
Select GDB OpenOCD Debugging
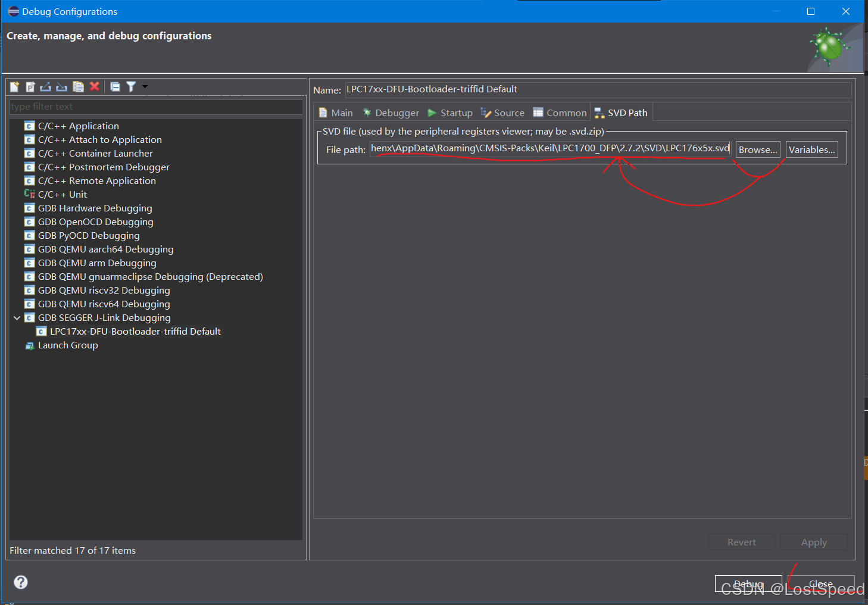point(96,222)
